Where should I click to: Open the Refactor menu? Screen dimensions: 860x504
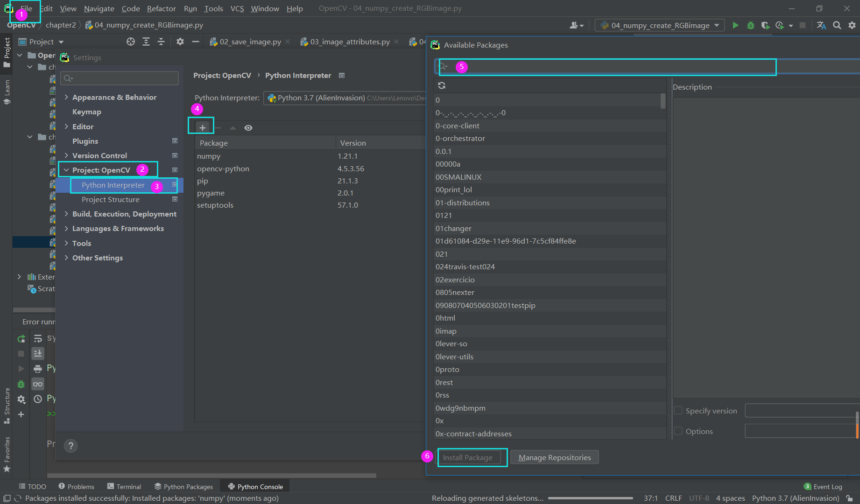click(x=162, y=8)
